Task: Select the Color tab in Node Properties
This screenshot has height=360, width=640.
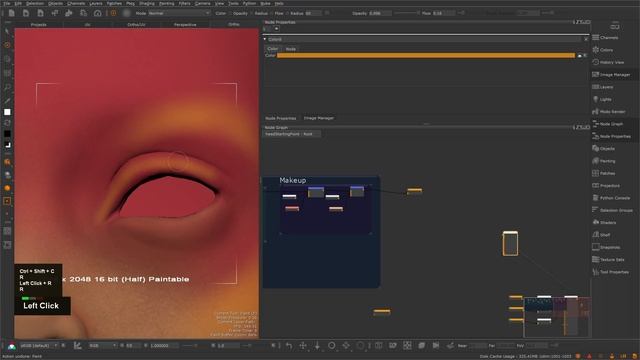Action: 273,49
